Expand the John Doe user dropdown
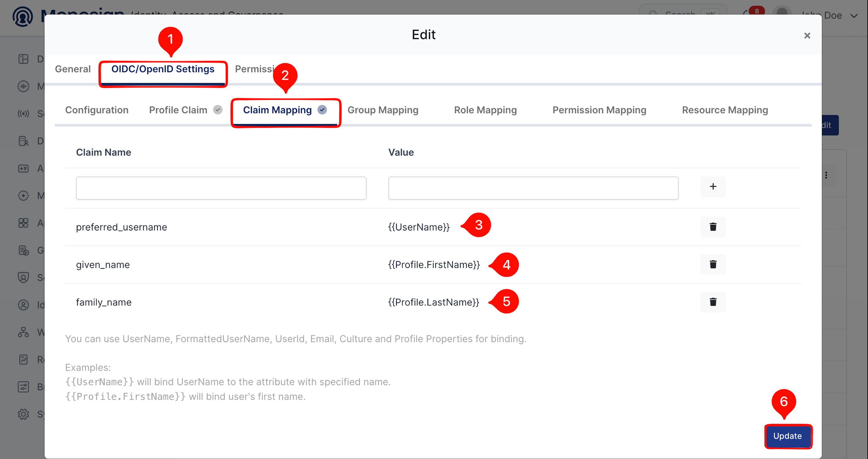Image resolution: width=868 pixels, height=459 pixels. coord(854,16)
